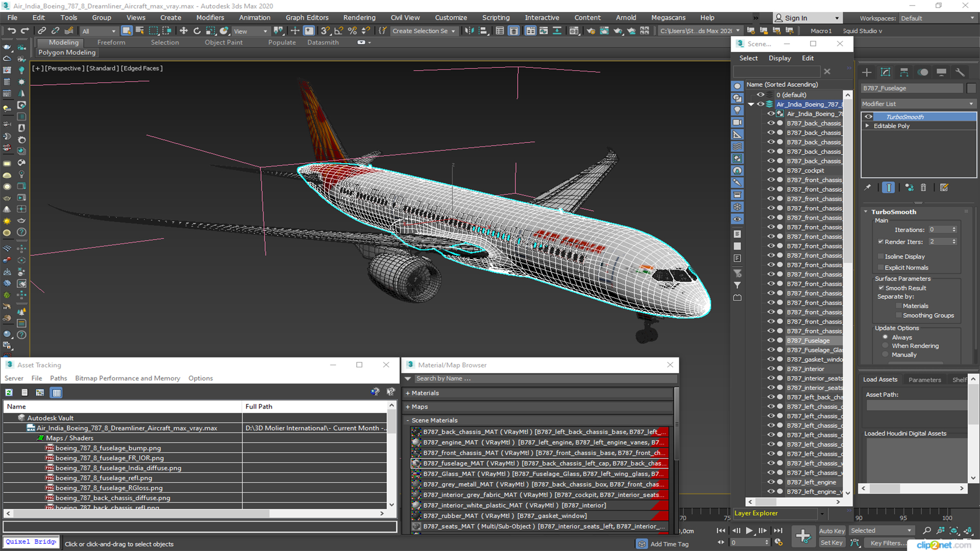Toggle the 3D Snaps button
The width and height of the screenshot is (980, 551).
(x=325, y=31)
